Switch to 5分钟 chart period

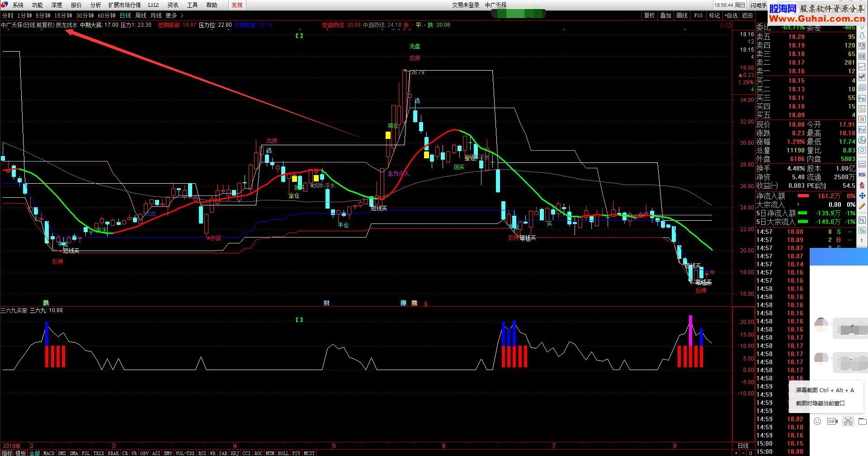click(43, 15)
